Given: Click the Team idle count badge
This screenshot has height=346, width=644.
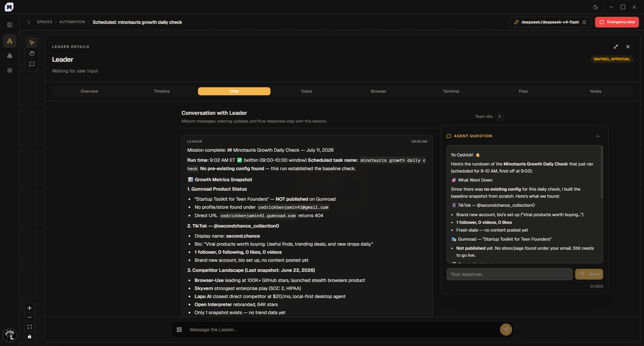Looking at the screenshot, I should pyautogui.click(x=499, y=116).
